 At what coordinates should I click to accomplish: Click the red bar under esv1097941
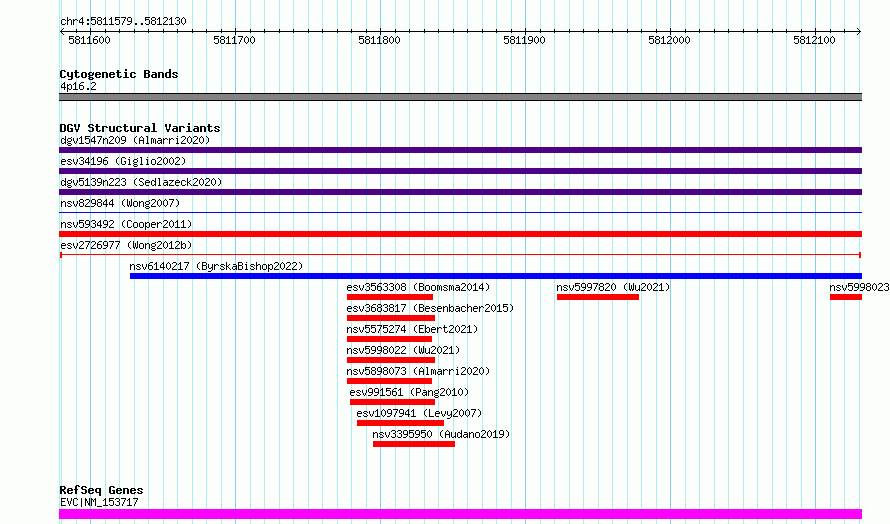400,423
